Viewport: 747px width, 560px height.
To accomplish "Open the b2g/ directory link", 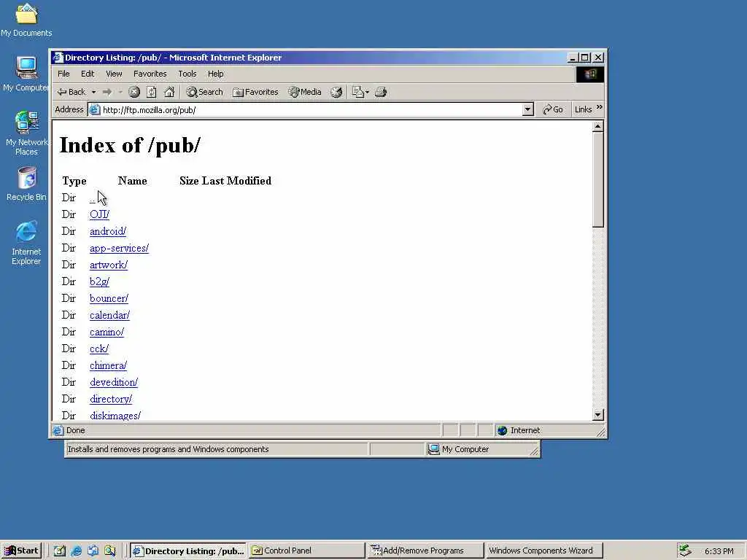I will (x=99, y=282).
